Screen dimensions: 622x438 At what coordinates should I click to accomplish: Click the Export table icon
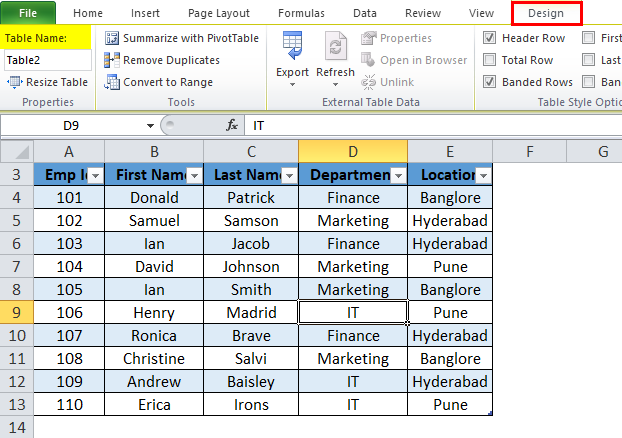click(293, 47)
